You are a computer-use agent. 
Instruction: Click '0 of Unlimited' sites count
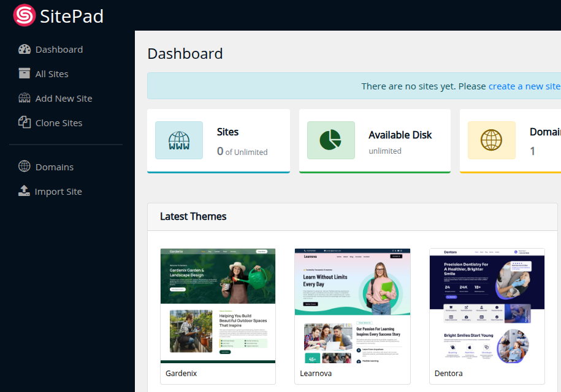tap(242, 151)
